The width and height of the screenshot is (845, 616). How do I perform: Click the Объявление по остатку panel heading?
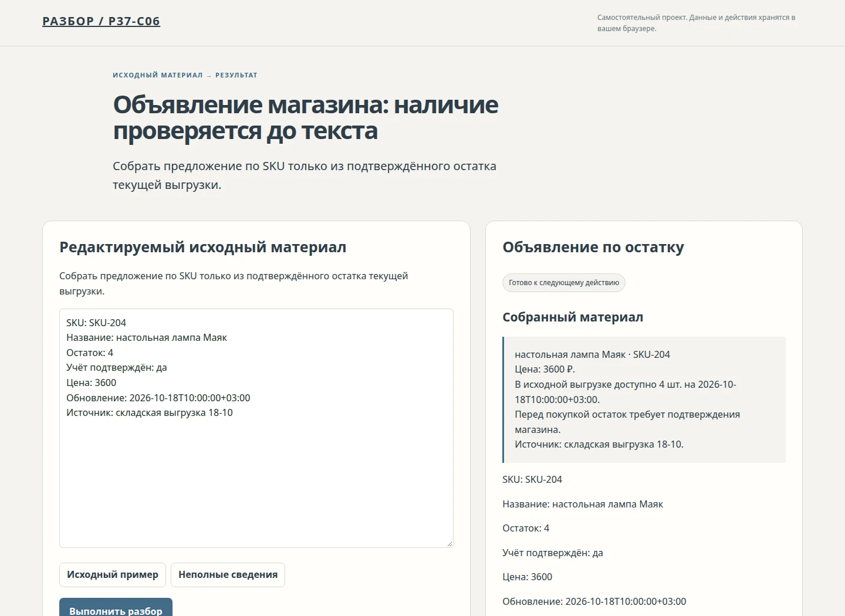point(593,247)
